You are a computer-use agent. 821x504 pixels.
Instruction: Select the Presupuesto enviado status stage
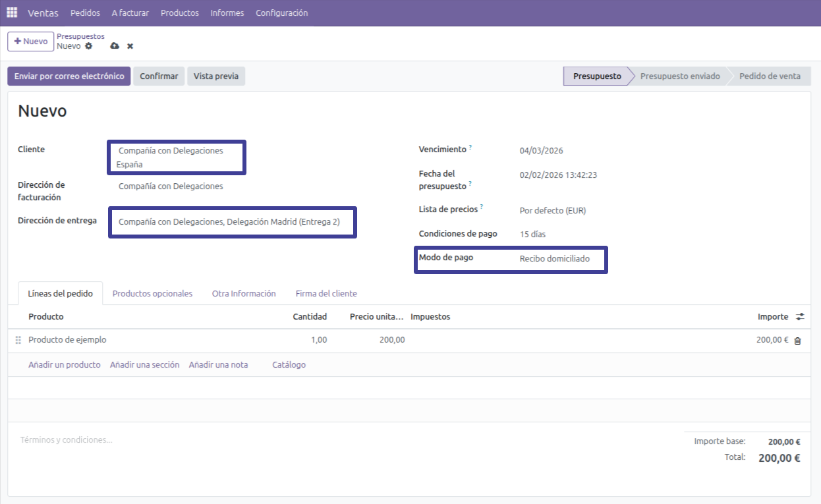click(x=679, y=76)
